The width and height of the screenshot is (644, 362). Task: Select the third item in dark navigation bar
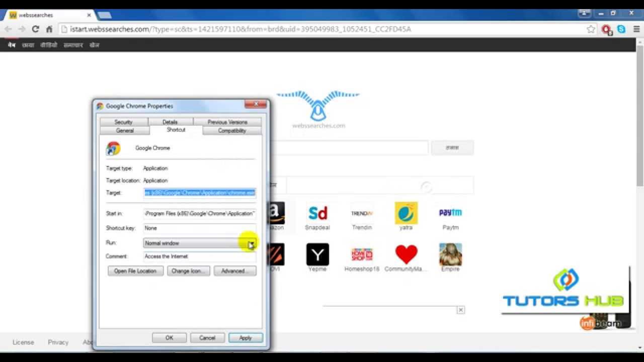pyautogui.click(x=49, y=45)
